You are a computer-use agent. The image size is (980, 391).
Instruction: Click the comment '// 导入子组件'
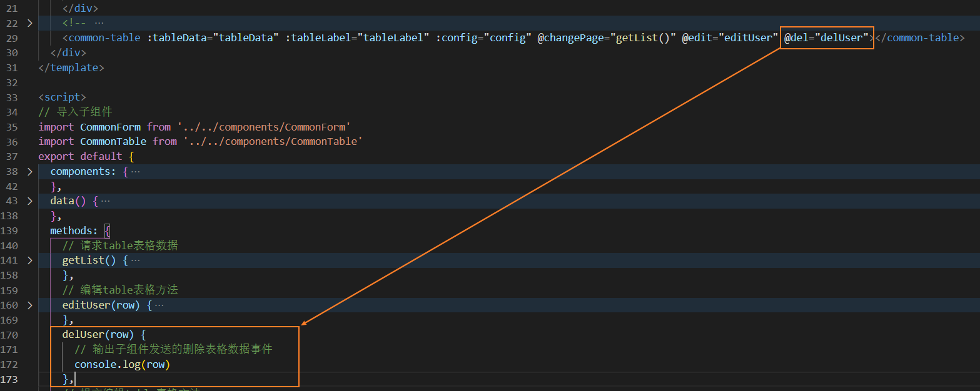tap(75, 112)
